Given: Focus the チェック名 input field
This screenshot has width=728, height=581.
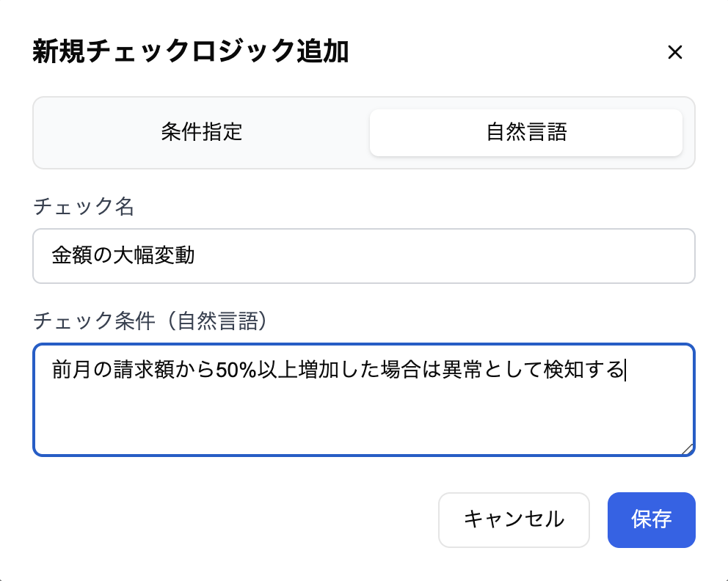Looking at the screenshot, I should pyautogui.click(x=440, y=256).
